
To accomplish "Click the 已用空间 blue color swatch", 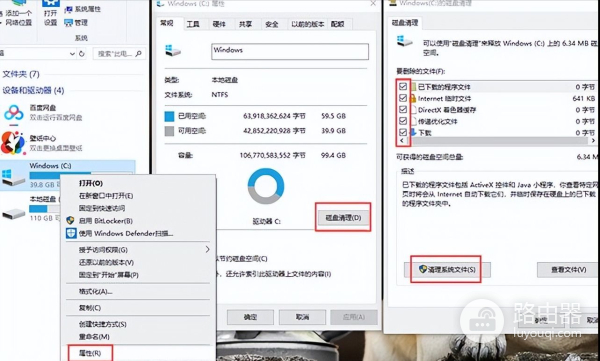I will pyautogui.click(x=169, y=116).
